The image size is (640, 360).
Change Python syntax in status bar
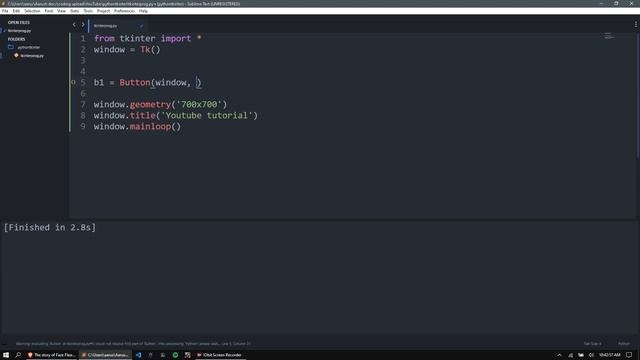tap(623, 344)
